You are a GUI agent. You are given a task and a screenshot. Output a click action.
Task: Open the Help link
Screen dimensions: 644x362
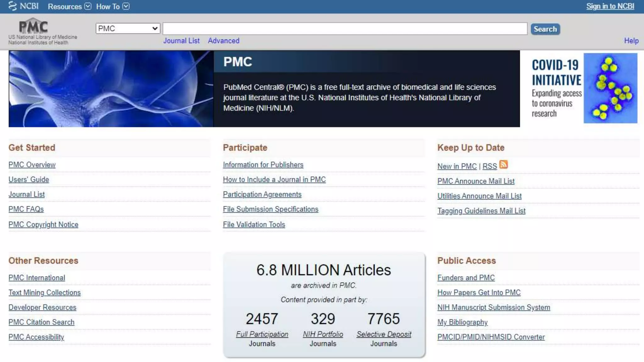(631, 41)
